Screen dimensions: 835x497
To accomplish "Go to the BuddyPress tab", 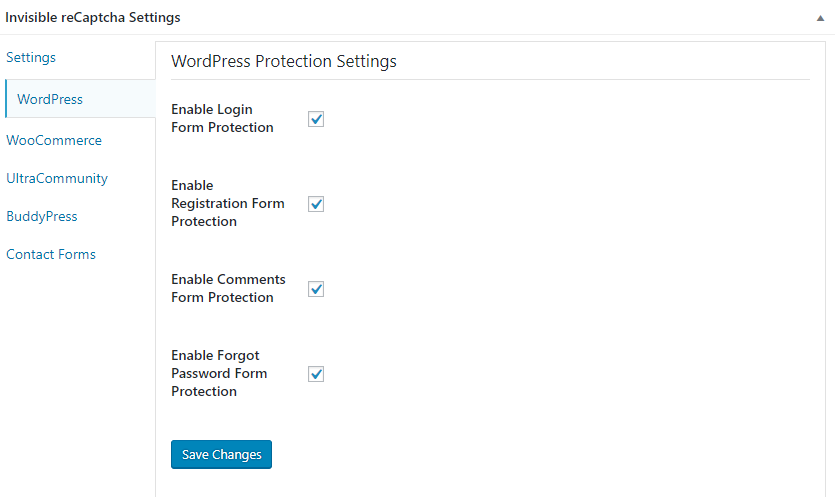I will (x=42, y=216).
